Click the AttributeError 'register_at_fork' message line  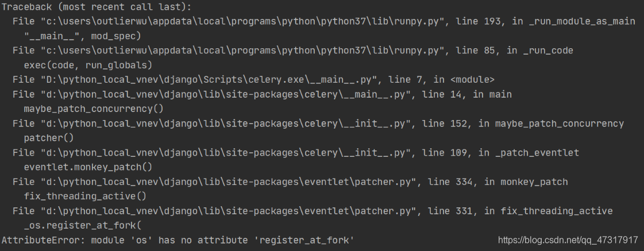[x=178, y=240]
